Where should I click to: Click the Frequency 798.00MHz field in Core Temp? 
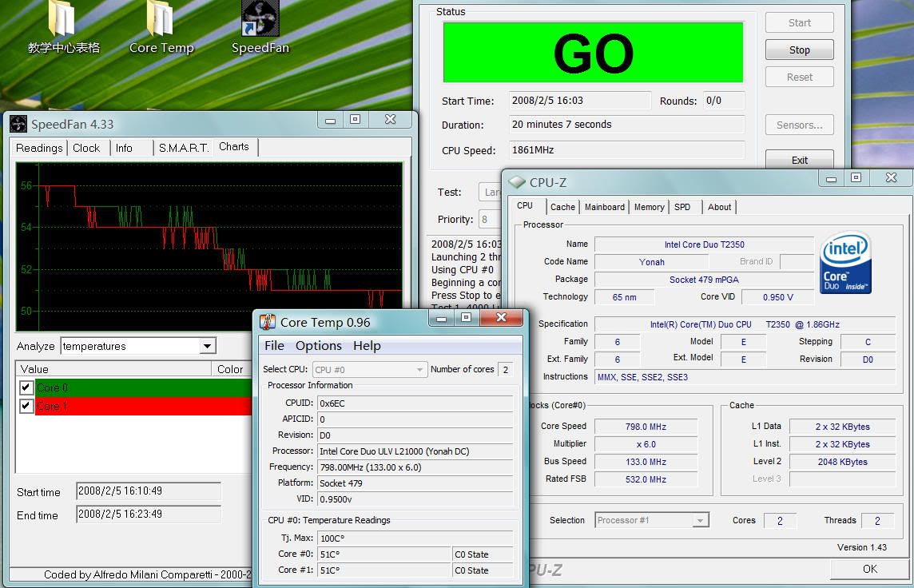415,467
